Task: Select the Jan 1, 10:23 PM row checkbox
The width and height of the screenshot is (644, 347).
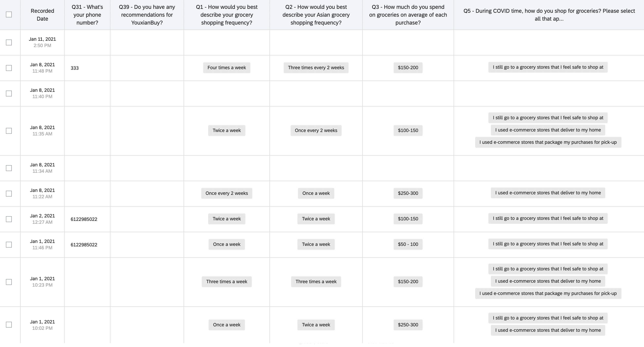Action: tap(9, 282)
